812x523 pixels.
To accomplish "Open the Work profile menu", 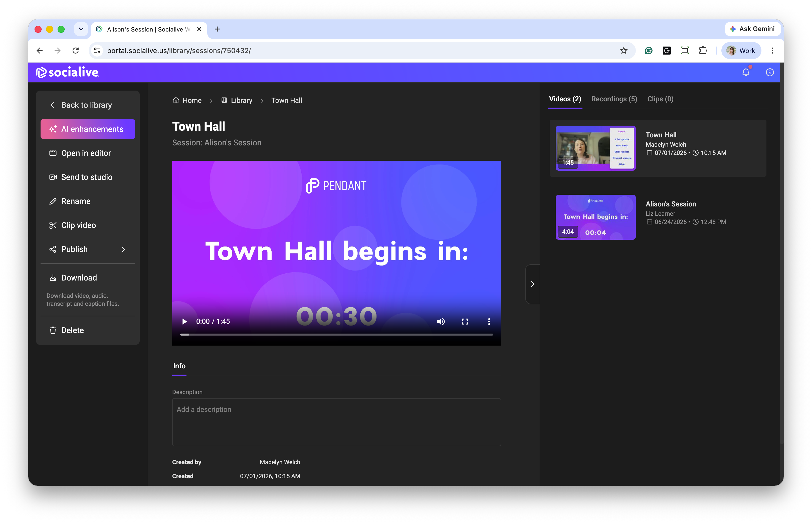I will pyautogui.click(x=741, y=51).
